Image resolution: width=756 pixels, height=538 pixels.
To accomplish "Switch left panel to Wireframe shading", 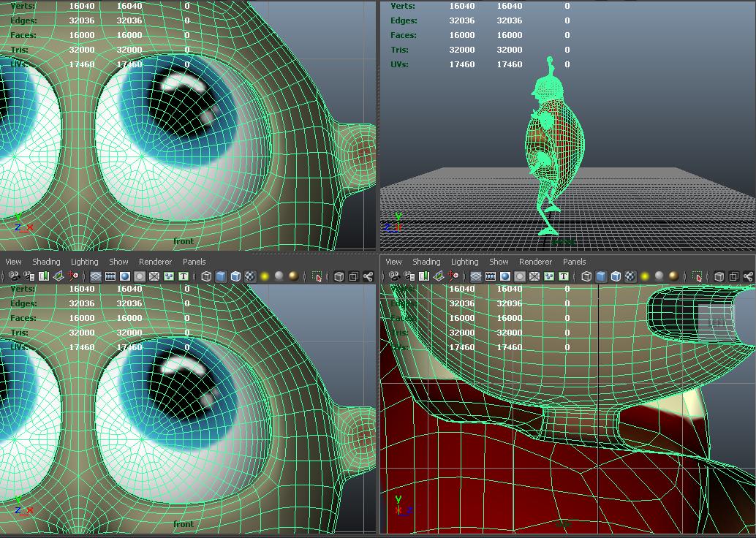I will pos(206,276).
